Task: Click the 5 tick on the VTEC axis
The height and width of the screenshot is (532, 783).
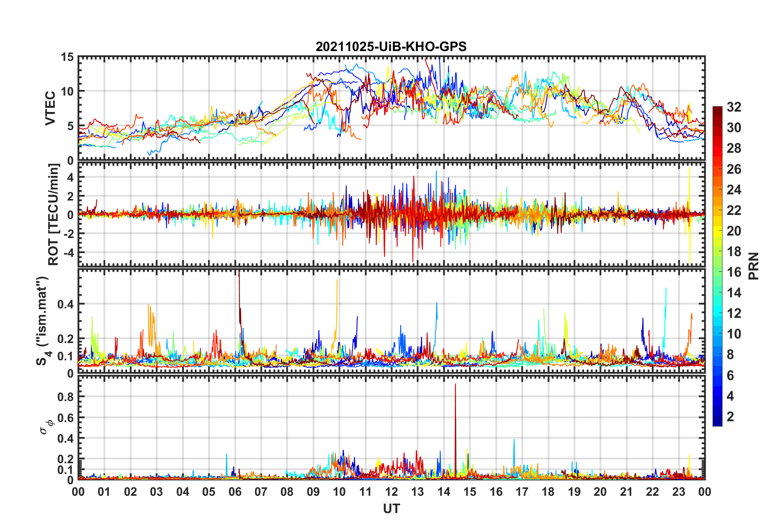Action: coord(70,126)
